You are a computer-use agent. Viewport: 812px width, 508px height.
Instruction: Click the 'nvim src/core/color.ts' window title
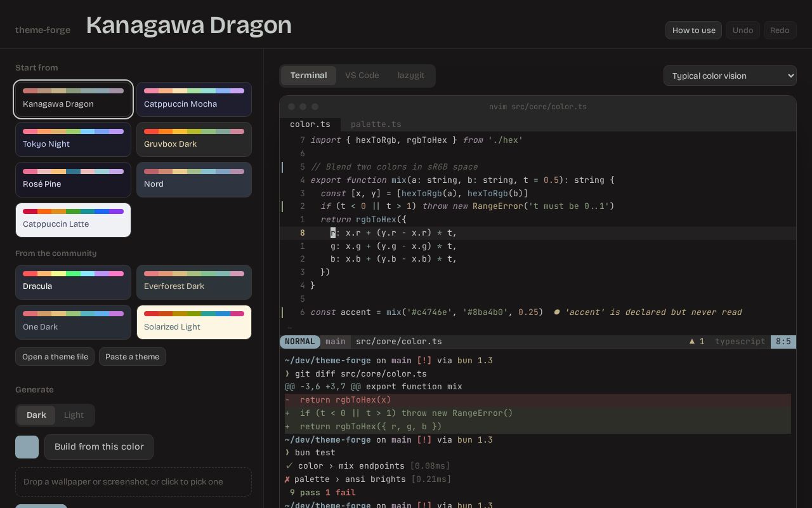pyautogui.click(x=538, y=107)
